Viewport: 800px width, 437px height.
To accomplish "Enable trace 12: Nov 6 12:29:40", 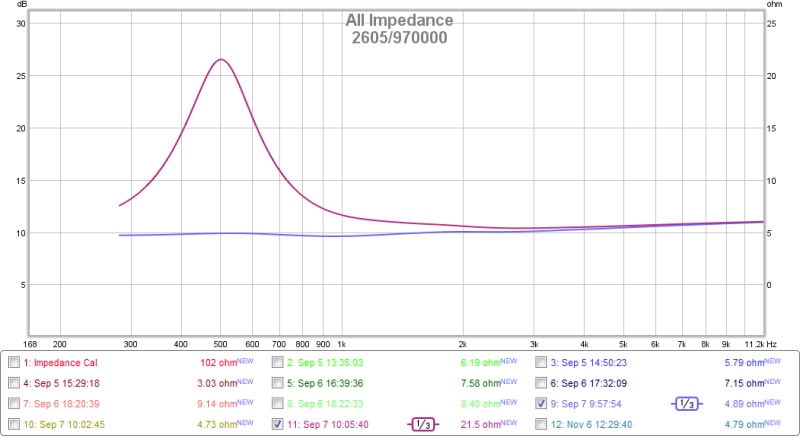I will click(x=542, y=424).
